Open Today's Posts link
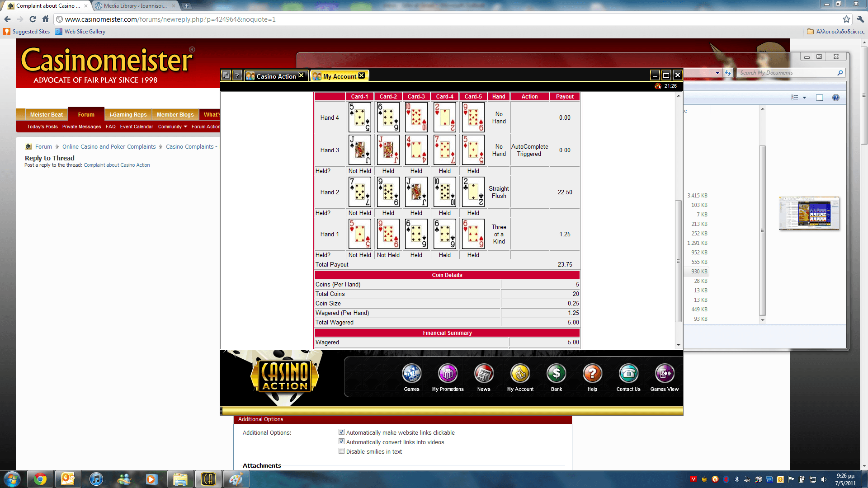 click(42, 127)
